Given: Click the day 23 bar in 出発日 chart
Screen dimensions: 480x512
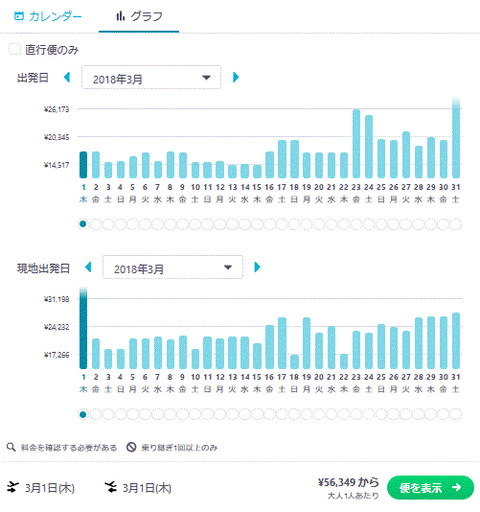Looking at the screenshot, I should 356,143.
